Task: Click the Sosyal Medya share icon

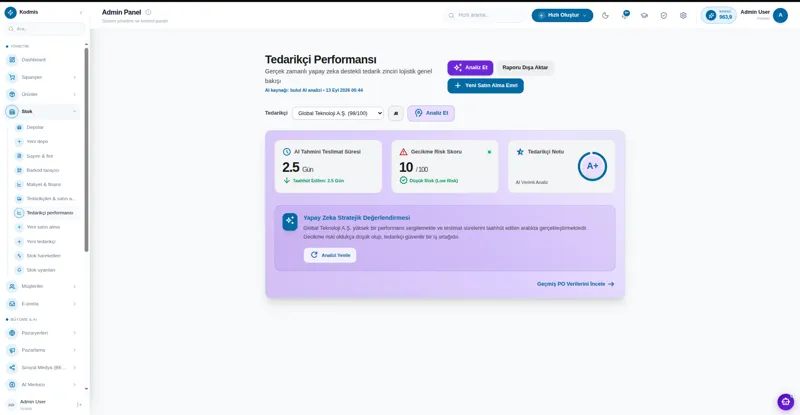Action: 12,368
